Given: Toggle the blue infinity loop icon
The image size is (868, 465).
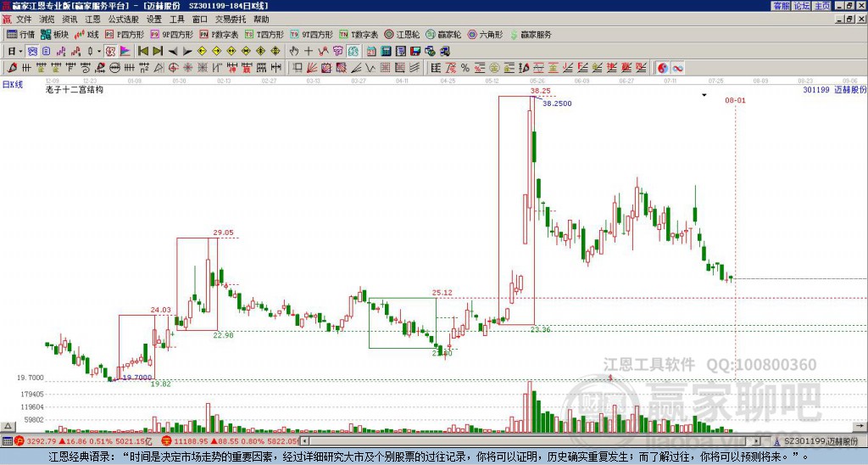Looking at the screenshot, I should click(677, 68).
